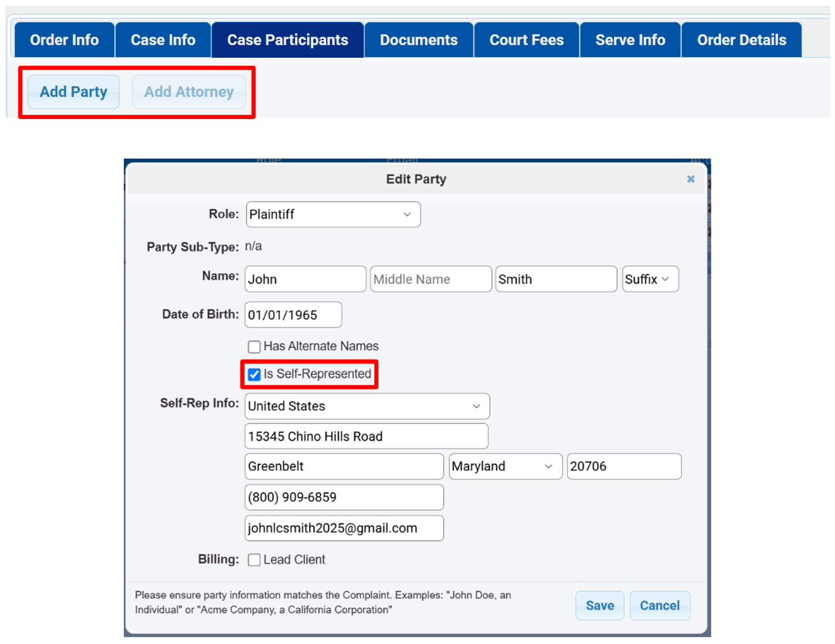The height and width of the screenshot is (644, 835).
Task: Select the Documents tab
Action: [419, 39]
